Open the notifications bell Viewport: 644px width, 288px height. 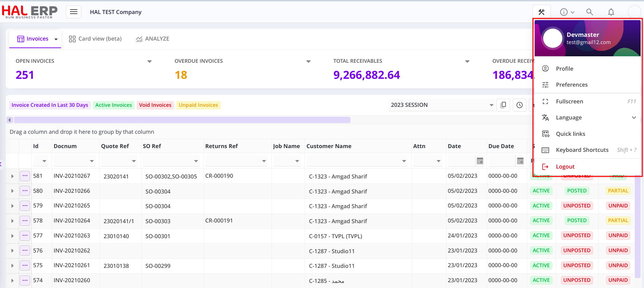tap(611, 12)
